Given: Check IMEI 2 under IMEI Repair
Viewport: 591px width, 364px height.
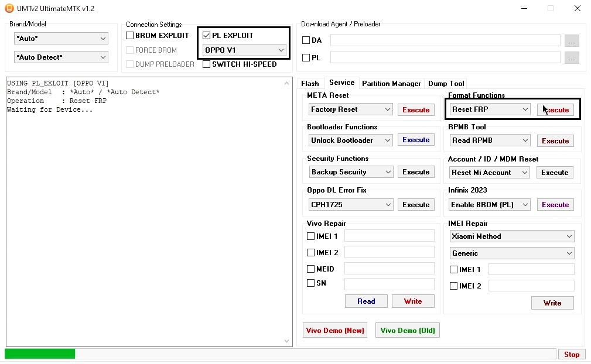Looking at the screenshot, I should [x=453, y=286].
